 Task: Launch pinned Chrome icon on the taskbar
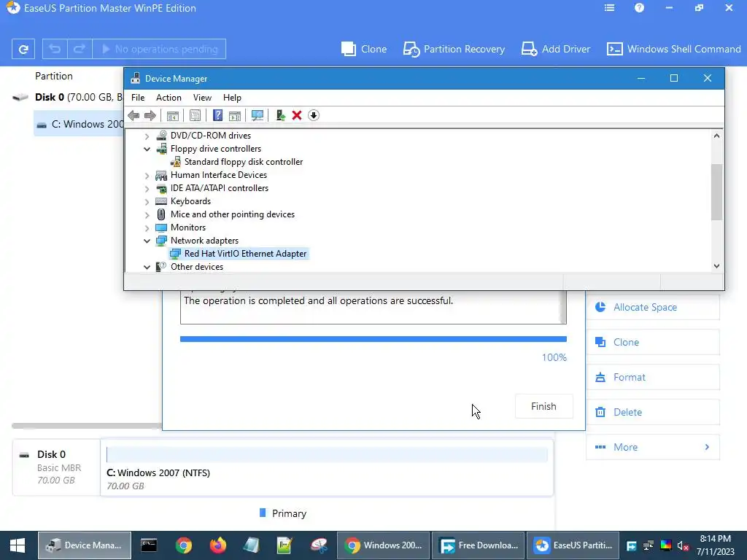[x=183, y=545]
